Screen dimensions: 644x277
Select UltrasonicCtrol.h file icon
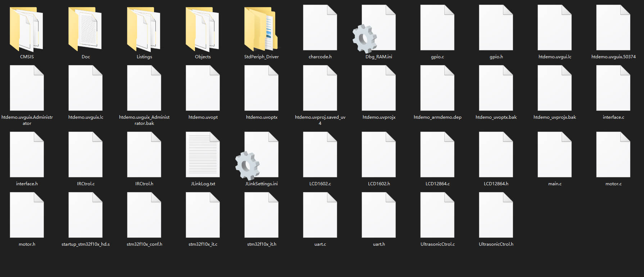point(496,215)
